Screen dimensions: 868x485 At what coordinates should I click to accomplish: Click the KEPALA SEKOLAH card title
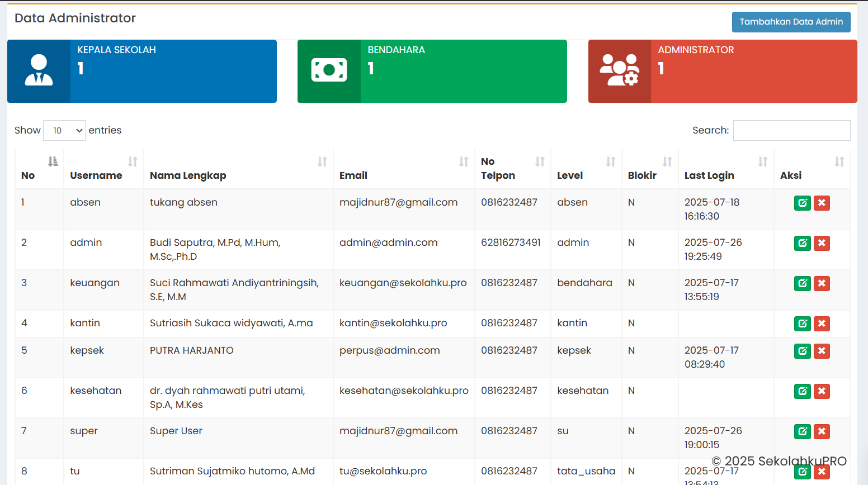tap(116, 50)
